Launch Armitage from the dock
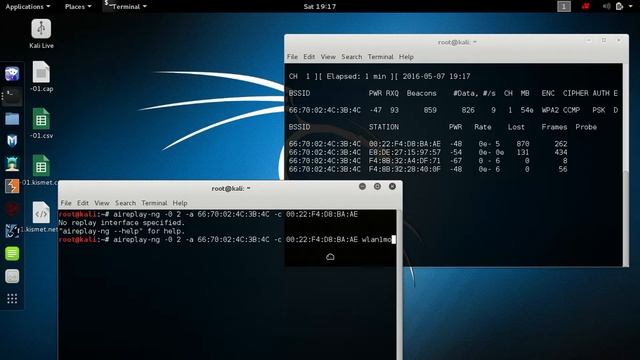This screenshot has width=640, height=360. coord(12,163)
